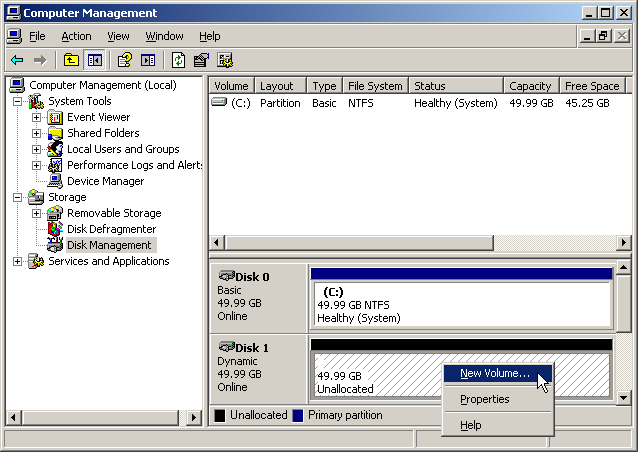The height and width of the screenshot is (452, 638).
Task: Click the Back arrow toolbar icon
Action: pyautogui.click(x=17, y=60)
